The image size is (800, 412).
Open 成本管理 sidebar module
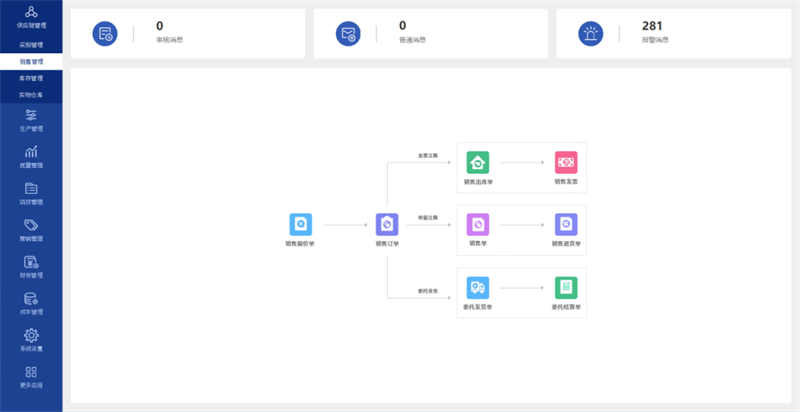click(x=31, y=301)
